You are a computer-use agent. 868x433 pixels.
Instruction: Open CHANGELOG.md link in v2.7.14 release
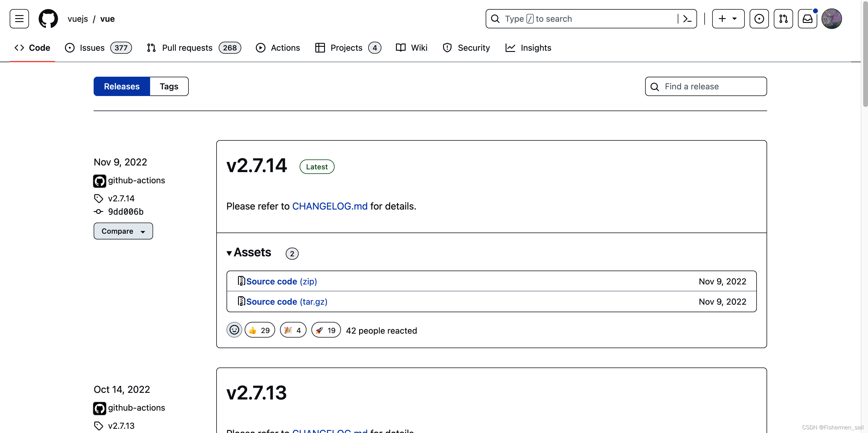pos(330,206)
